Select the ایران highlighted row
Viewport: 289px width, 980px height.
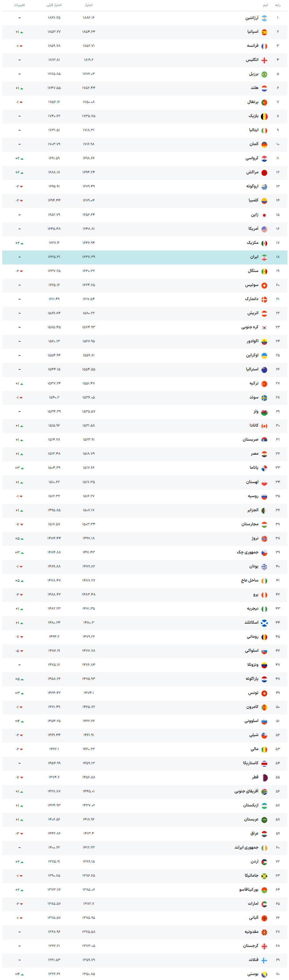pyautogui.click(x=145, y=257)
